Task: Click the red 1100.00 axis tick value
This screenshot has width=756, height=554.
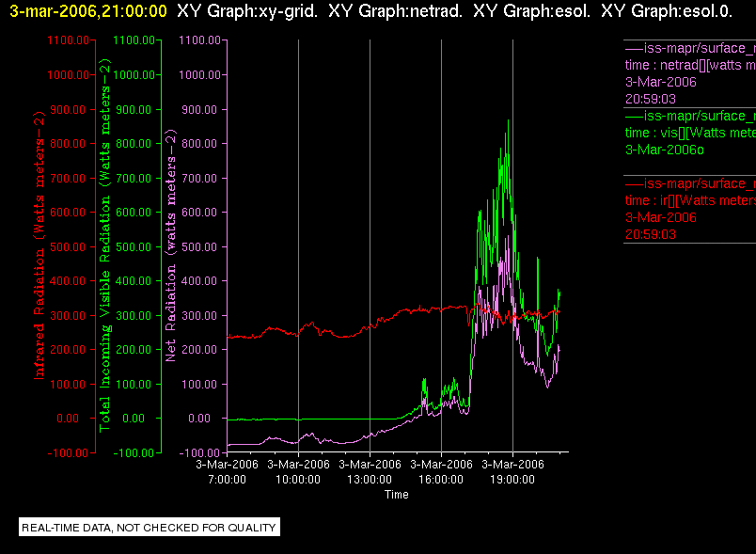Action: 68,40
